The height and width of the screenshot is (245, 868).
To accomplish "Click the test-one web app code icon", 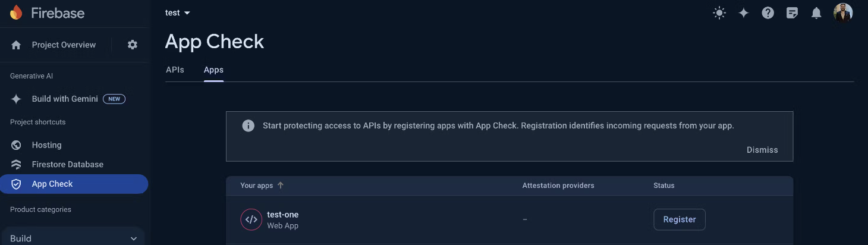I will point(251,219).
